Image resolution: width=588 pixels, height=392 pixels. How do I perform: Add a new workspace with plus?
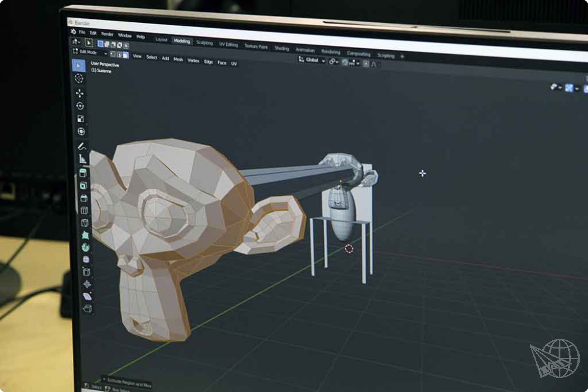pos(402,56)
